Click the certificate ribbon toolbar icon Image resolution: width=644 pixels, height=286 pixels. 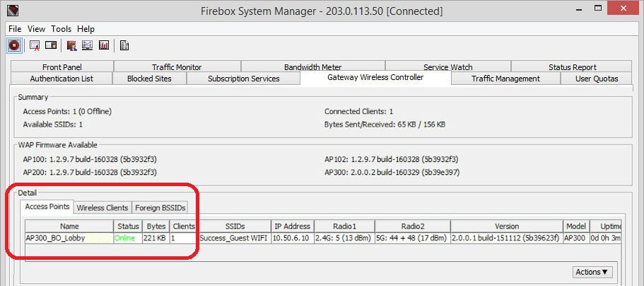(35, 45)
